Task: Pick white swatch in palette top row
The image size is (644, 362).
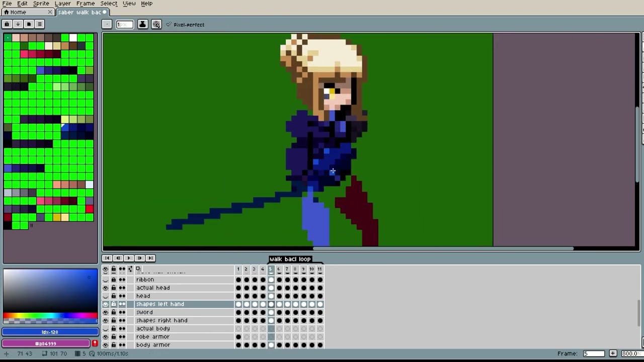Action: [x=73, y=38]
